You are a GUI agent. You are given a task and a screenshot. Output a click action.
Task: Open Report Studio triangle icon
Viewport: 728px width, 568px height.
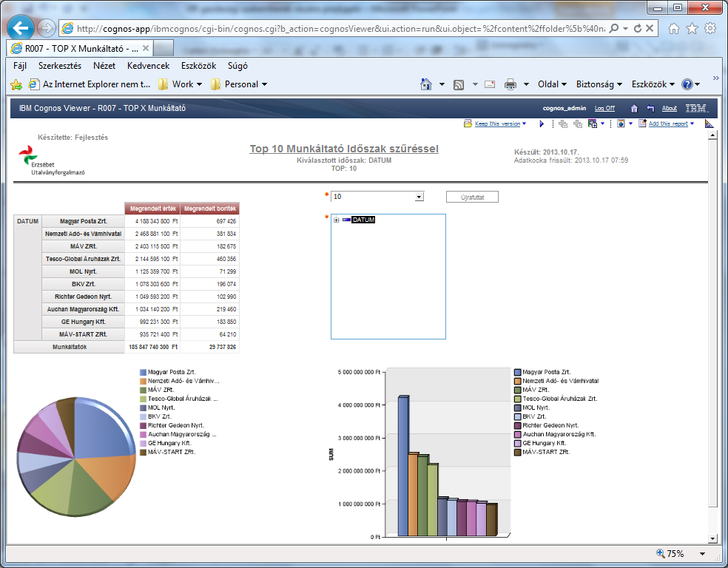tap(709, 124)
